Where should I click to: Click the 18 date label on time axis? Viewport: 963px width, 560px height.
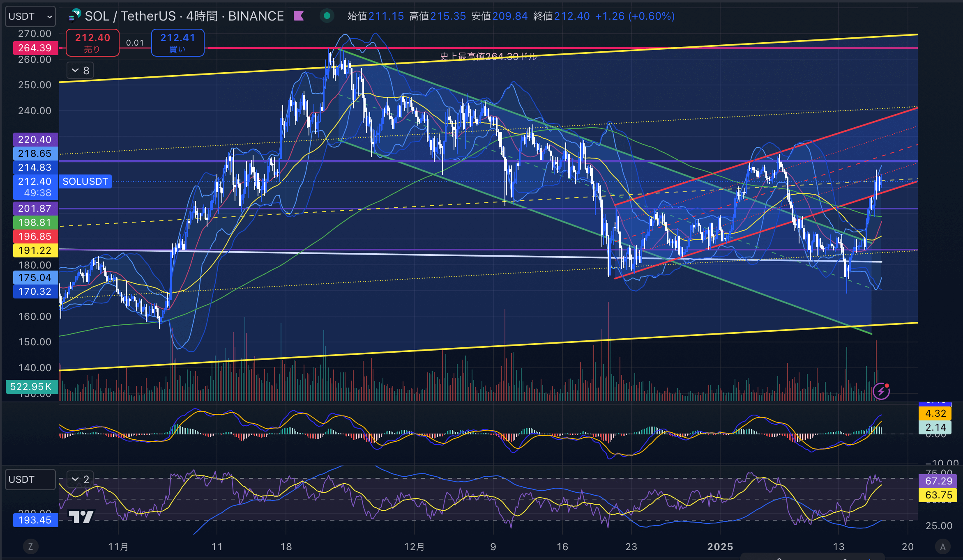(x=286, y=547)
